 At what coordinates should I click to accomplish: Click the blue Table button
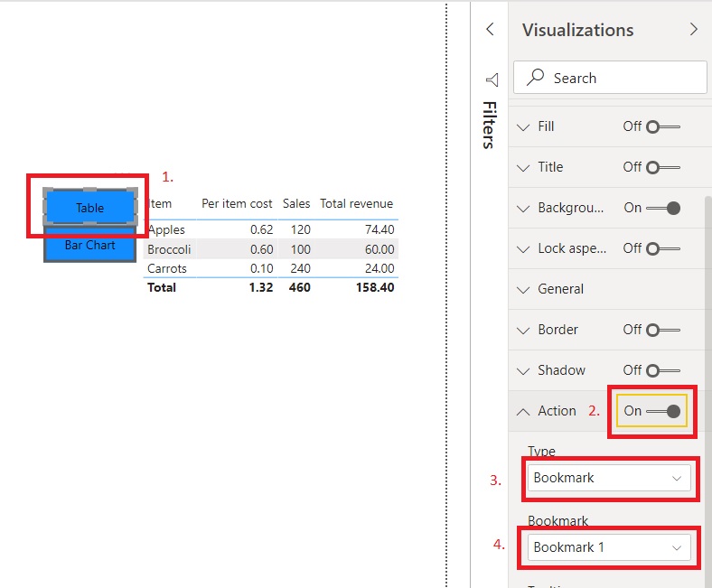(x=89, y=208)
